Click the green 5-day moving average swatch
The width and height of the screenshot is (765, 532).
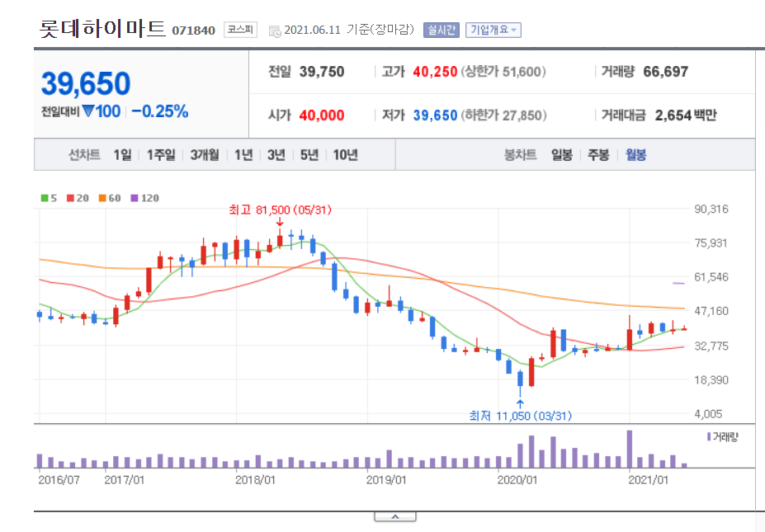coord(45,198)
